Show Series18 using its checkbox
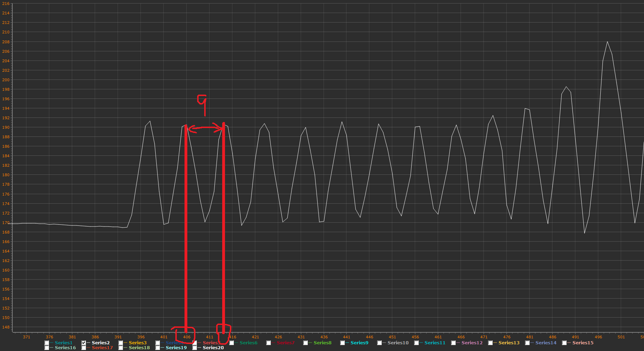 click(x=121, y=348)
